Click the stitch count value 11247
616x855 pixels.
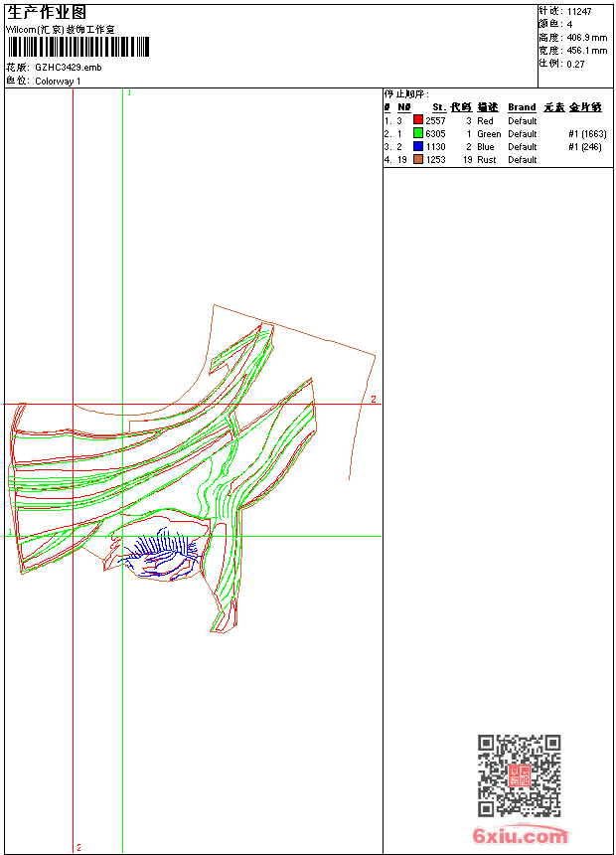click(x=579, y=11)
